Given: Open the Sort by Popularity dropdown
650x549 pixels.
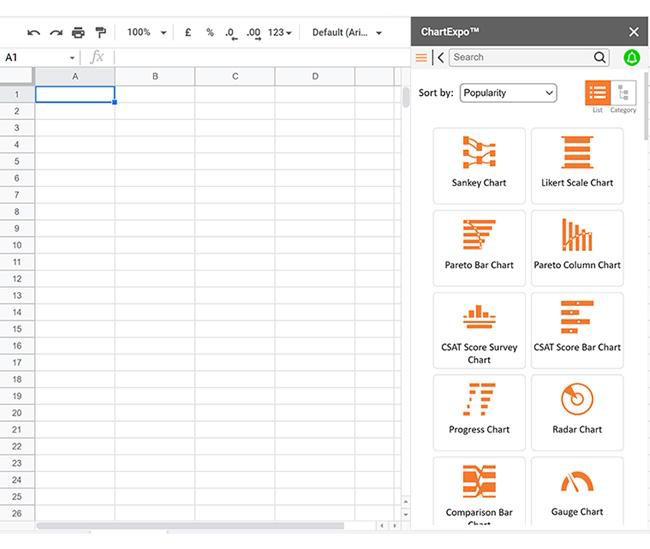Looking at the screenshot, I should 508,93.
